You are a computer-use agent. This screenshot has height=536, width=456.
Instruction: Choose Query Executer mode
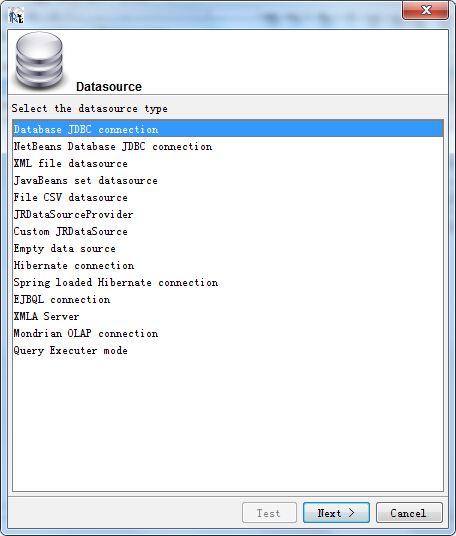tap(228, 350)
